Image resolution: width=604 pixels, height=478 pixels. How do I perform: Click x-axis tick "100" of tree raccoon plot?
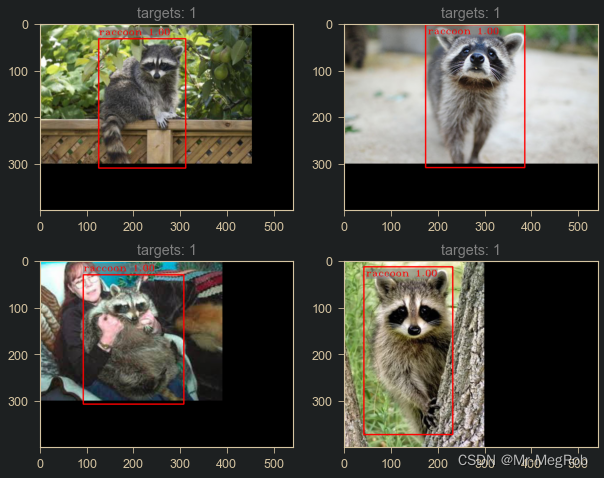[391, 464]
